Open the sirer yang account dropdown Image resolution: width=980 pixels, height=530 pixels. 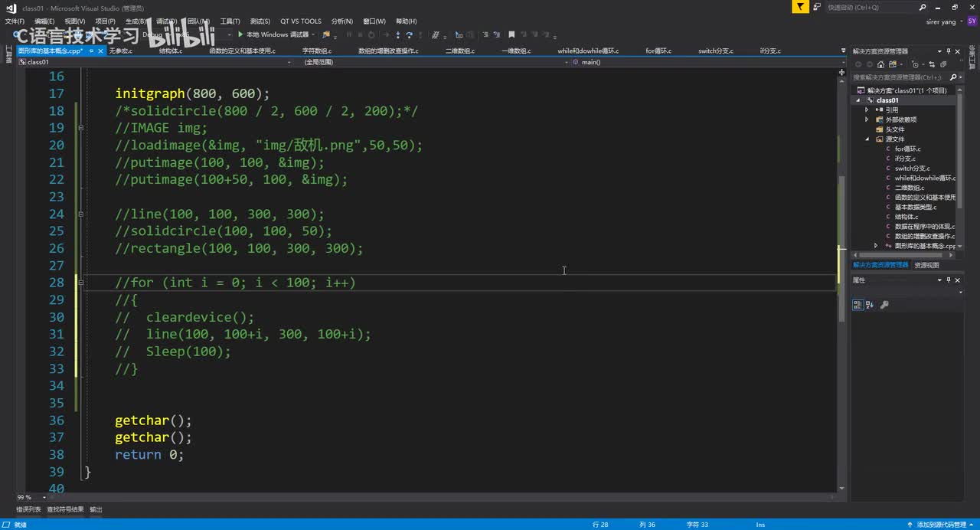(x=944, y=21)
